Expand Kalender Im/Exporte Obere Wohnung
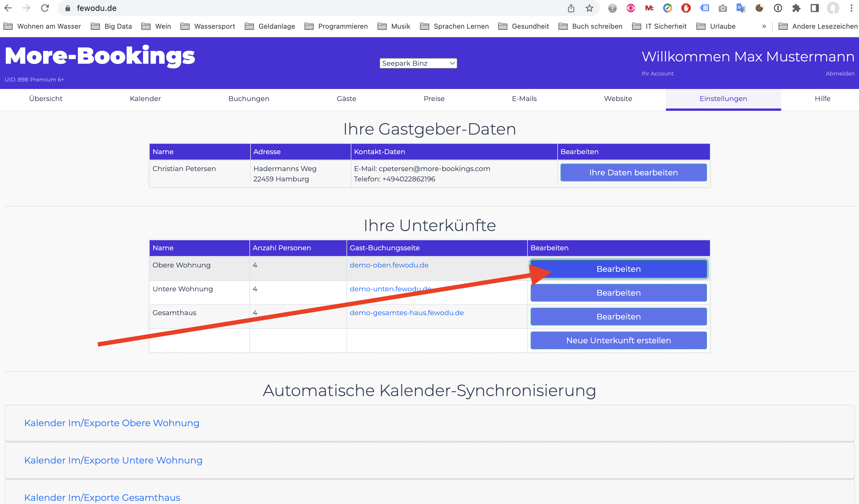The width and height of the screenshot is (859, 504). tap(112, 423)
